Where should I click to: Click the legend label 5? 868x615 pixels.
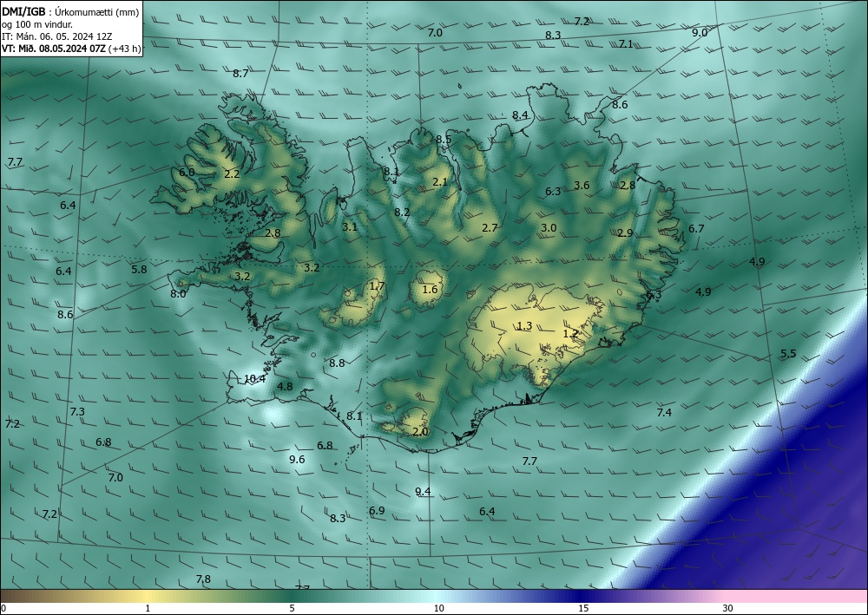(x=292, y=608)
